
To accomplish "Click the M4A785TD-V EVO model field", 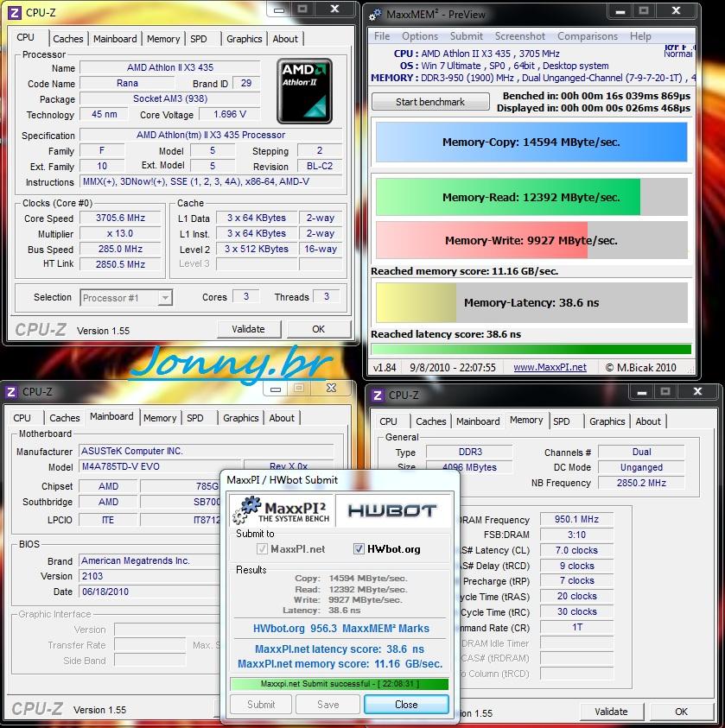I will click(160, 466).
